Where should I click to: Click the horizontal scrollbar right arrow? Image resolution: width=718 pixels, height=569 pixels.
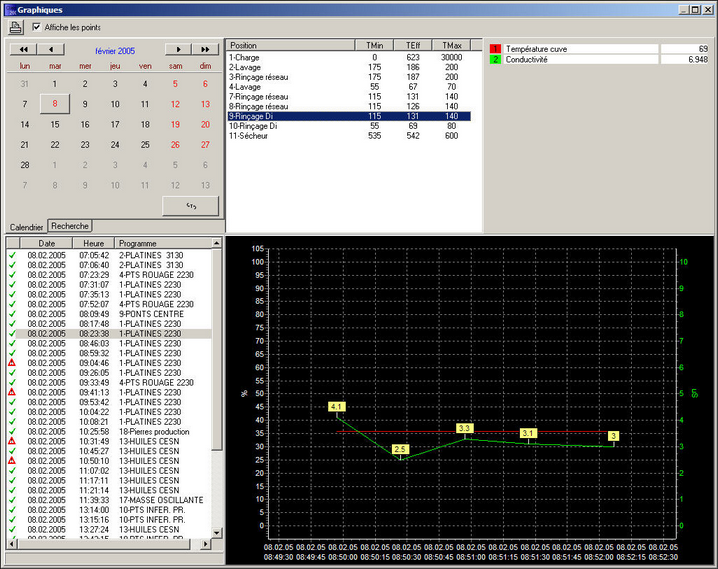(206, 544)
